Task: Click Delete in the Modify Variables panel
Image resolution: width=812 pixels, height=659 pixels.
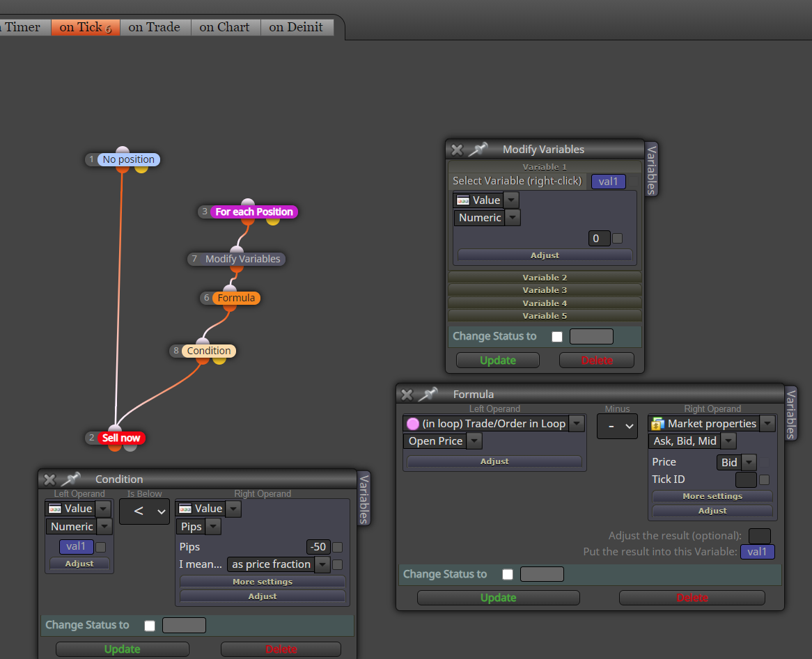Action: point(597,360)
